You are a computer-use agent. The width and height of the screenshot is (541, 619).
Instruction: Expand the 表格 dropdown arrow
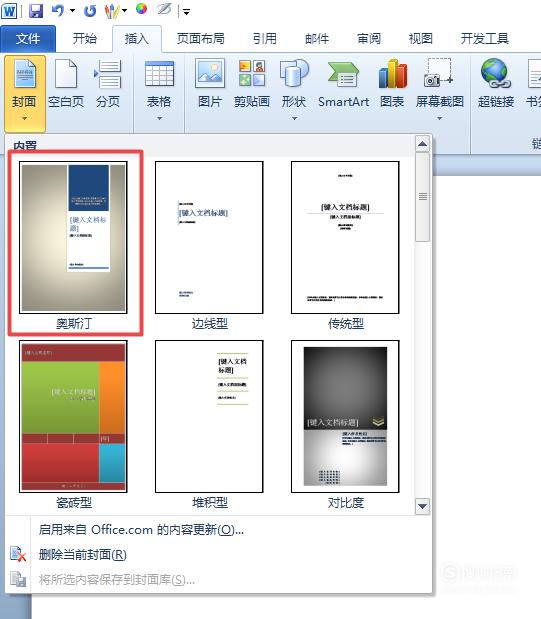tap(160, 118)
